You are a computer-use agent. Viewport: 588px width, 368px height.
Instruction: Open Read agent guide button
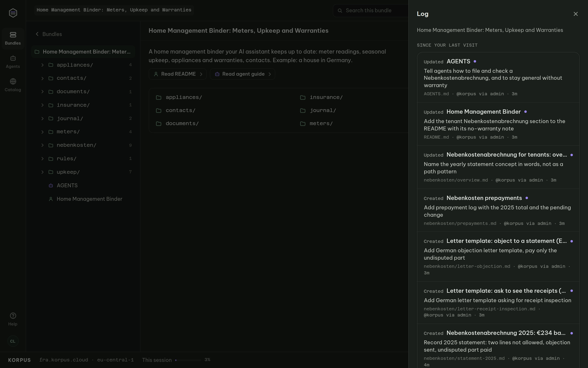tap(243, 74)
